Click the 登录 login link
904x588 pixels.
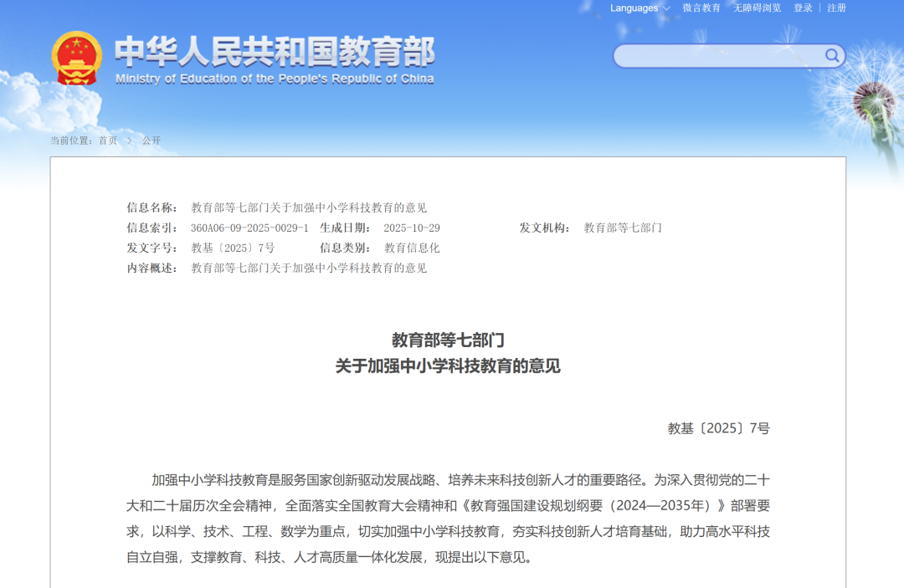[x=801, y=8]
